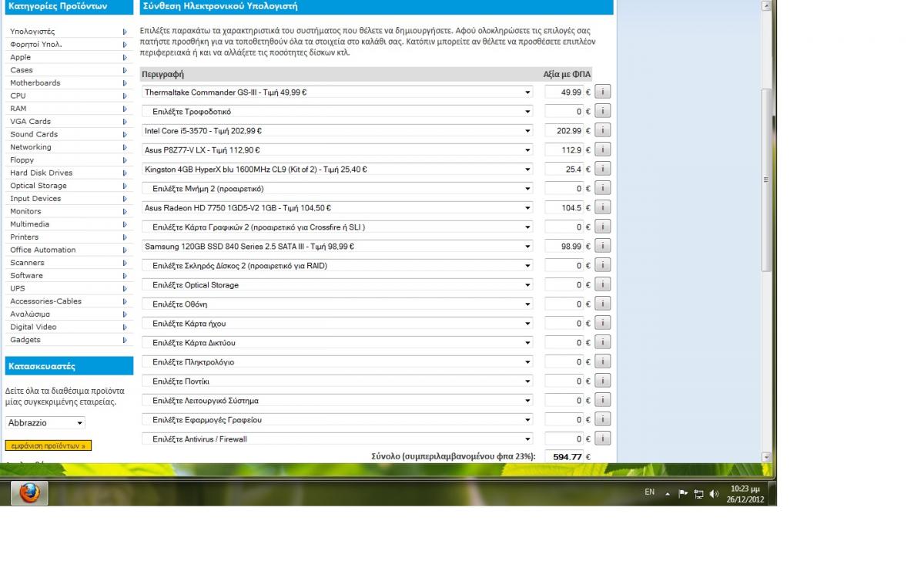Click the page scrollbar up arrow
Image resolution: width=924 pixels, height=578 pixels.
click(766, 5)
